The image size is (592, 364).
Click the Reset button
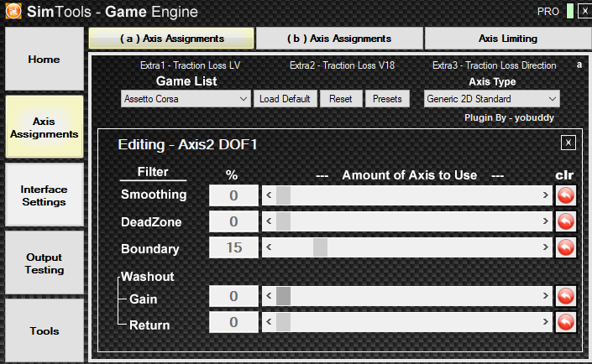pyautogui.click(x=341, y=99)
